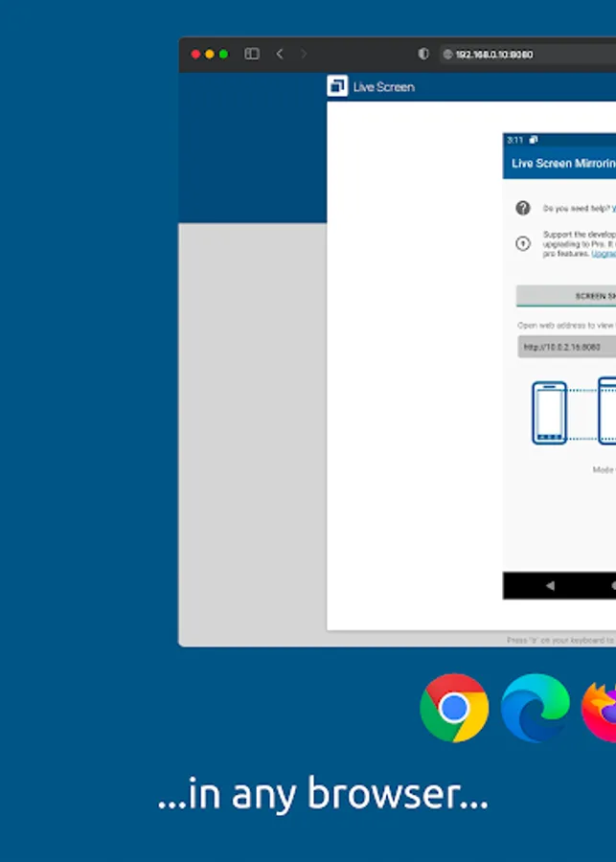The height and width of the screenshot is (862, 616).
Task: Open the privacy shield icon in toolbar
Action: coord(422,54)
